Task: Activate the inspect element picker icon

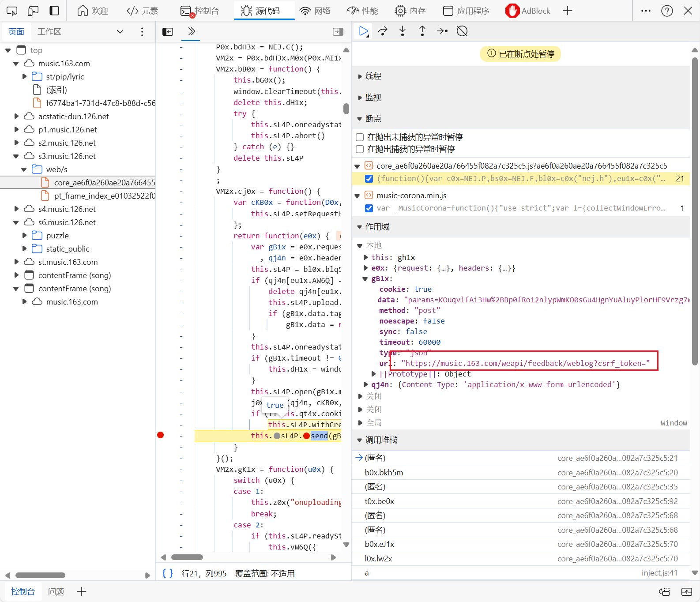Action: 12,11
